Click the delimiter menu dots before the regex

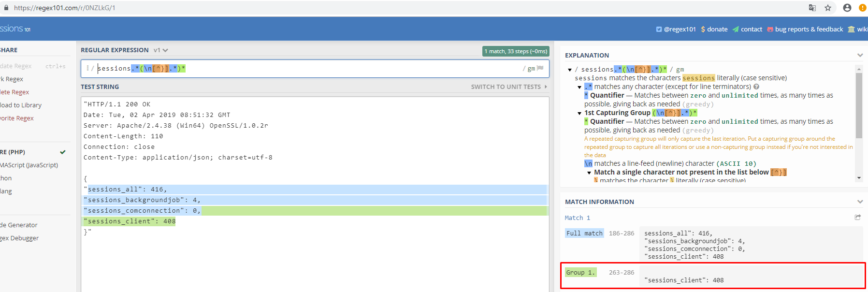pos(87,68)
